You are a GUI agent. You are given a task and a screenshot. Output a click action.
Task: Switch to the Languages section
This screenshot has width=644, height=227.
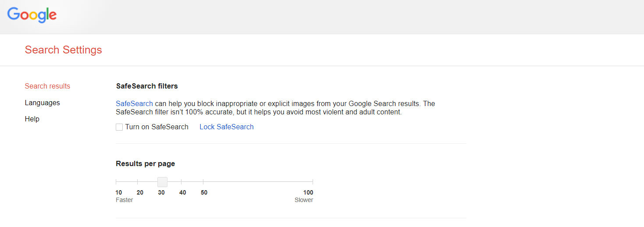click(x=43, y=103)
